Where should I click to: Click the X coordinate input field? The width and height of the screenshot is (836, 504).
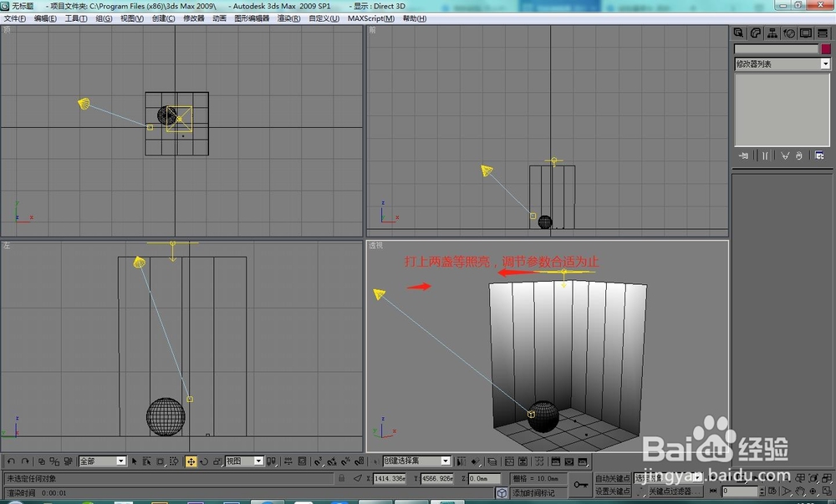pyautogui.click(x=390, y=478)
